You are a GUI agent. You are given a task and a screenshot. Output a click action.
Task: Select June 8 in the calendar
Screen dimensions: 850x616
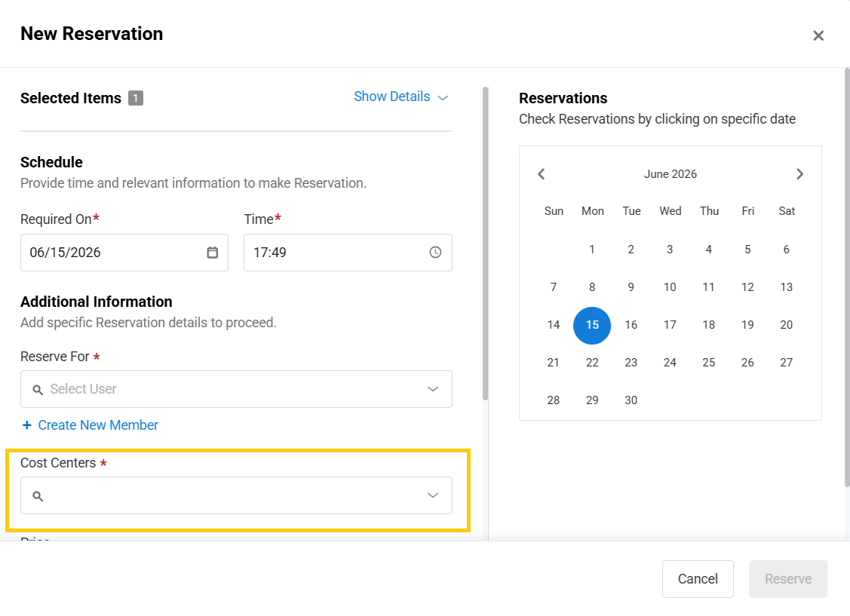(592, 287)
